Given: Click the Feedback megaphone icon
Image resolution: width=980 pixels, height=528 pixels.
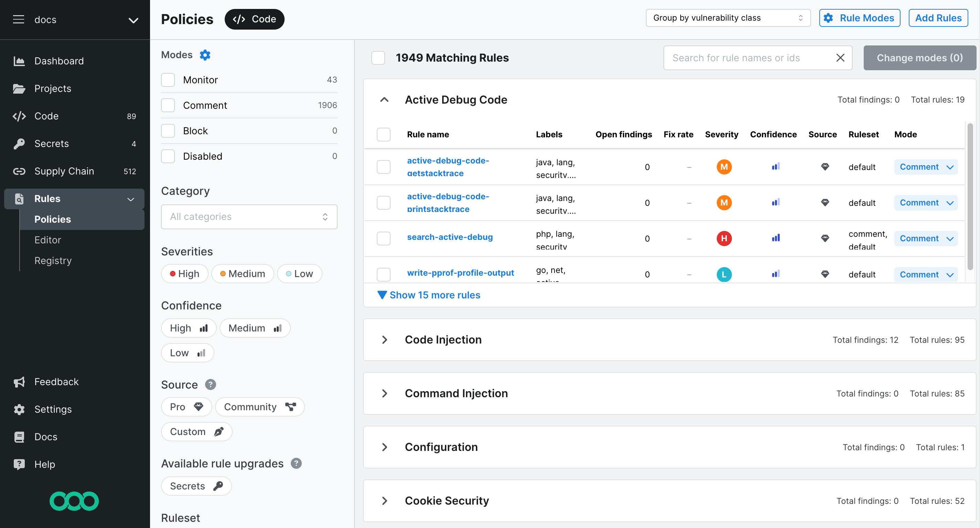Looking at the screenshot, I should click(x=19, y=382).
